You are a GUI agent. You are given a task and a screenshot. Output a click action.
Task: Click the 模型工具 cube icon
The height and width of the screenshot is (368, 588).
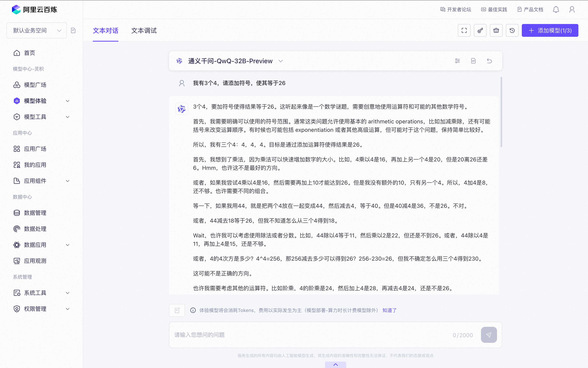click(17, 117)
